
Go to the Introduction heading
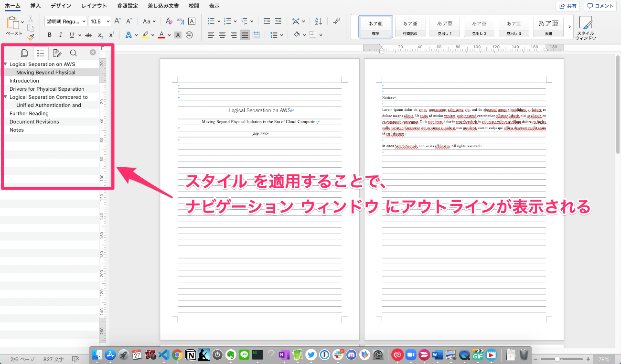coord(24,81)
